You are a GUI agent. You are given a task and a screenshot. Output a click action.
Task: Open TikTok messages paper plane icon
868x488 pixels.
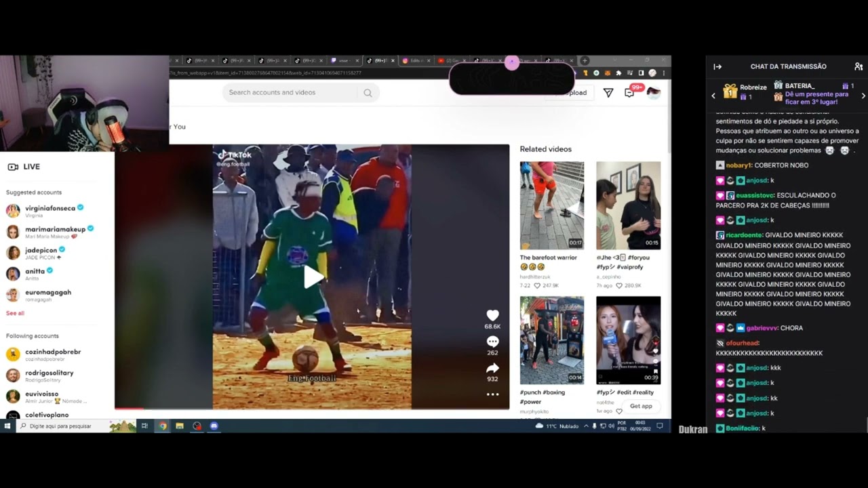pyautogui.click(x=608, y=93)
